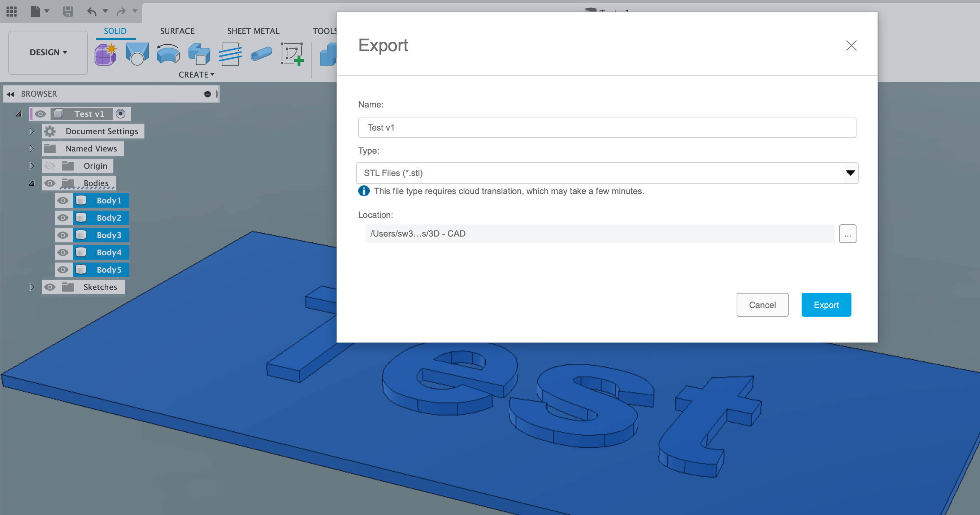The height and width of the screenshot is (515, 980).
Task: Click the Extrude tool icon
Action: pos(199,54)
